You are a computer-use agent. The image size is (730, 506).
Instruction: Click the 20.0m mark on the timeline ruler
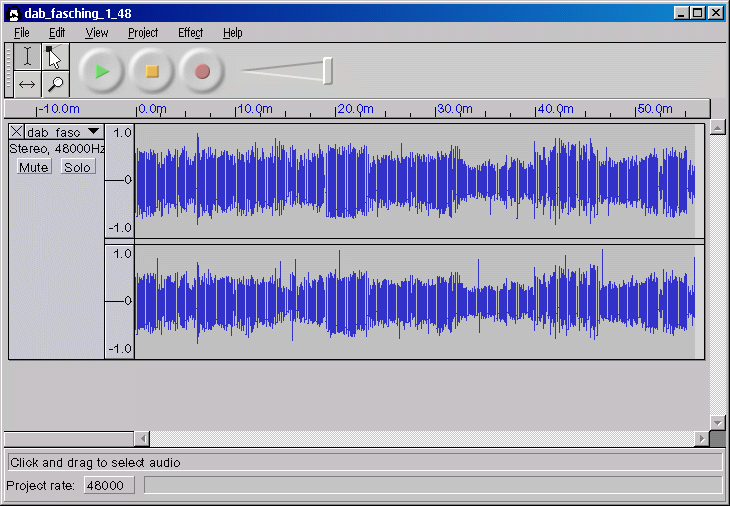click(355, 108)
